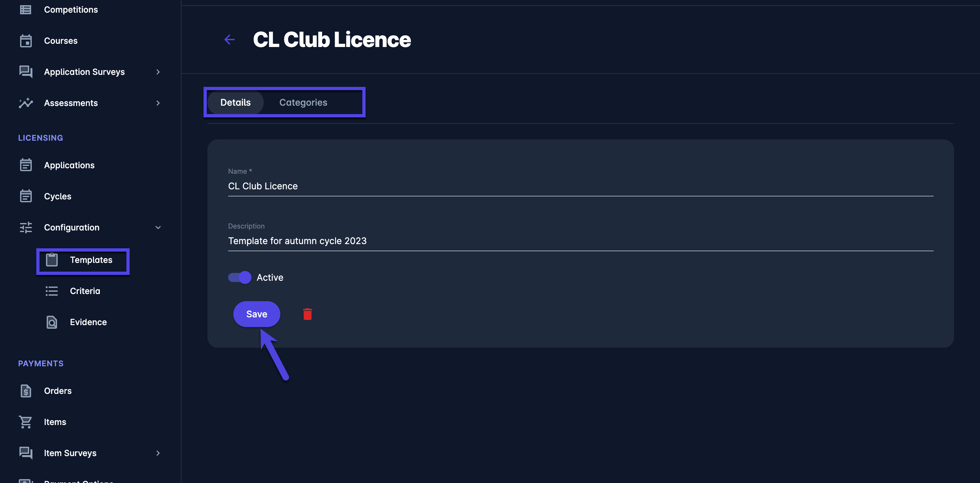Viewport: 980px width, 483px height.
Task: Switch to the Categories tab
Action: click(x=303, y=102)
